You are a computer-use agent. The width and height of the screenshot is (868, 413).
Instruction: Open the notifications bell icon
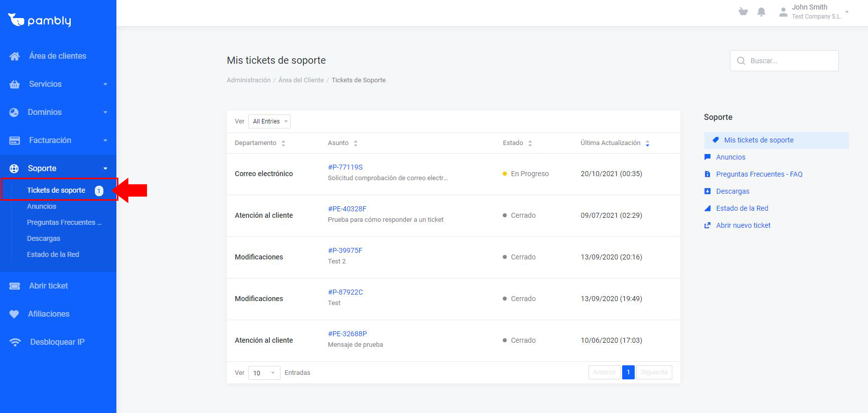click(761, 12)
